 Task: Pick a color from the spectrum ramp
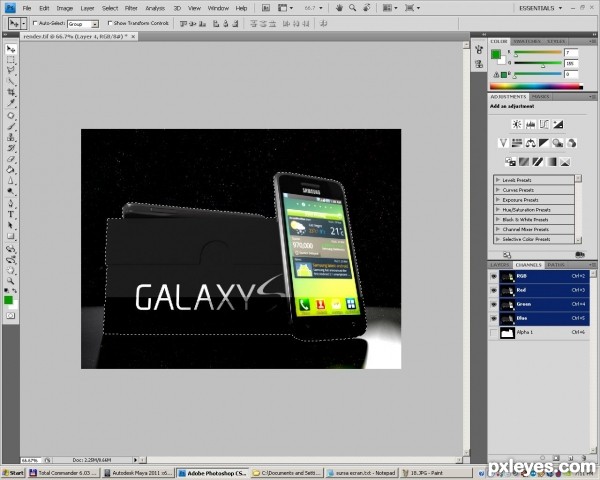click(536, 87)
